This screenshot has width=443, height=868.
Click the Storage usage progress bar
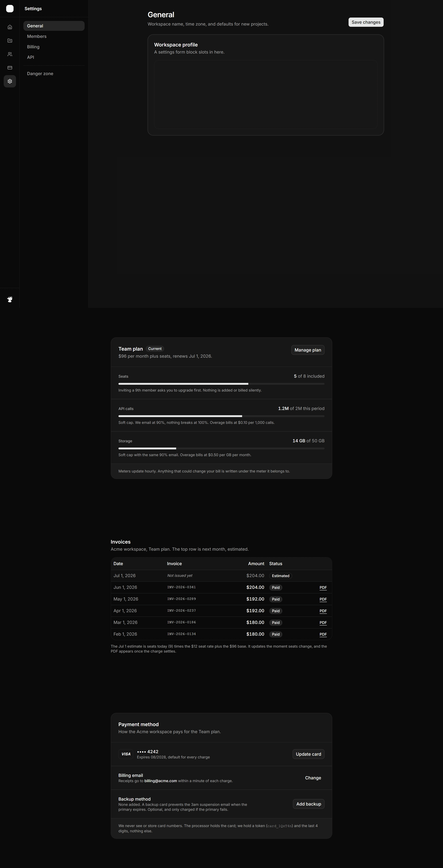[221, 448]
